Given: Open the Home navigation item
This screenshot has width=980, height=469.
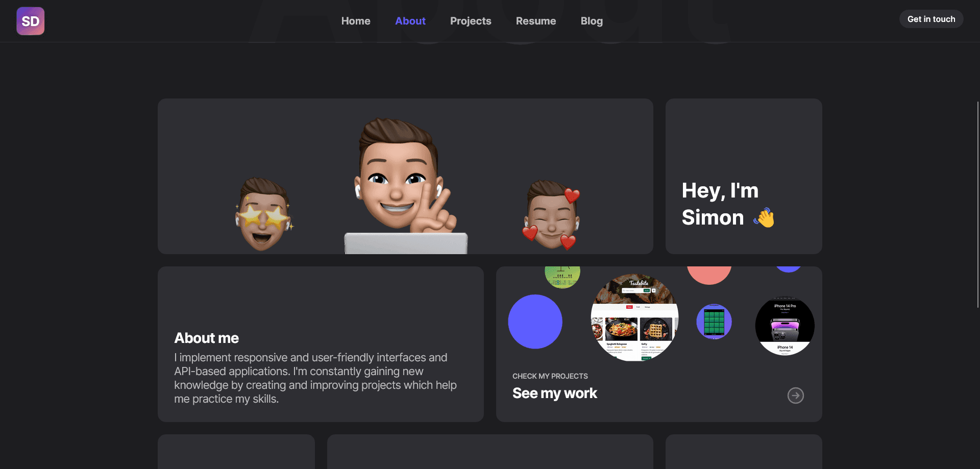Looking at the screenshot, I should click(356, 21).
